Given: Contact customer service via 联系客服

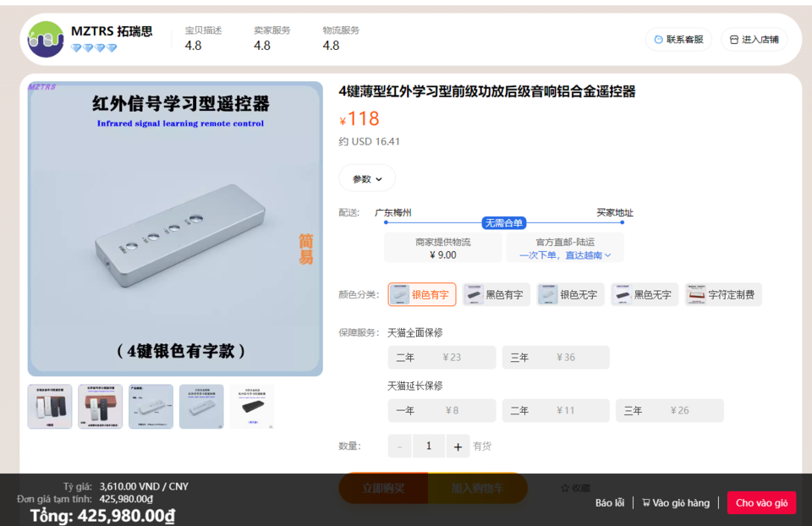Looking at the screenshot, I should [x=678, y=40].
